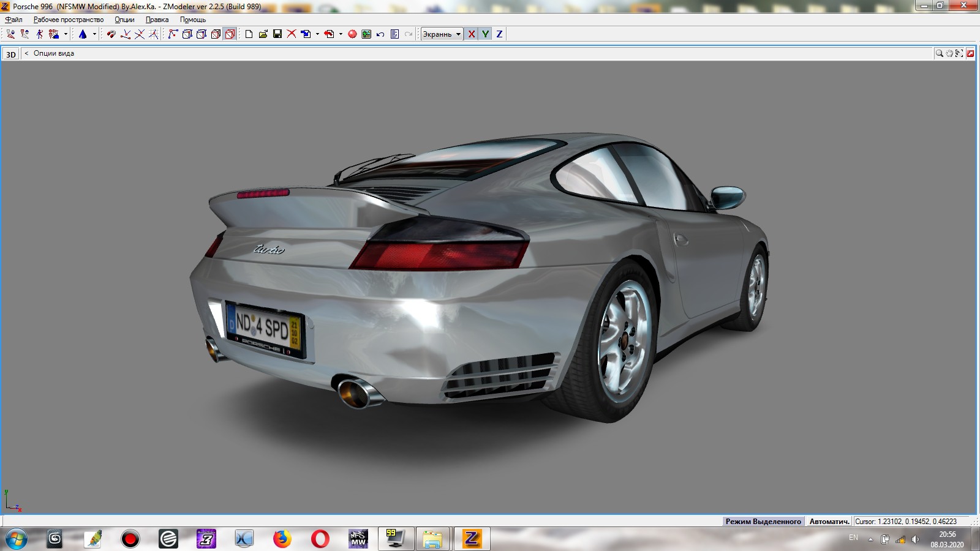The width and height of the screenshot is (980, 551).
Task: Click the Undo arrow in the toolbar
Action: click(x=380, y=34)
